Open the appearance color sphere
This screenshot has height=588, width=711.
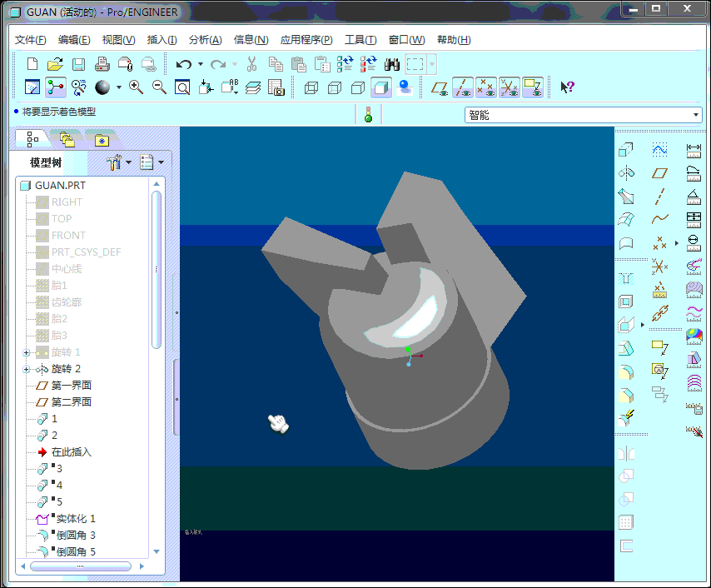point(102,87)
